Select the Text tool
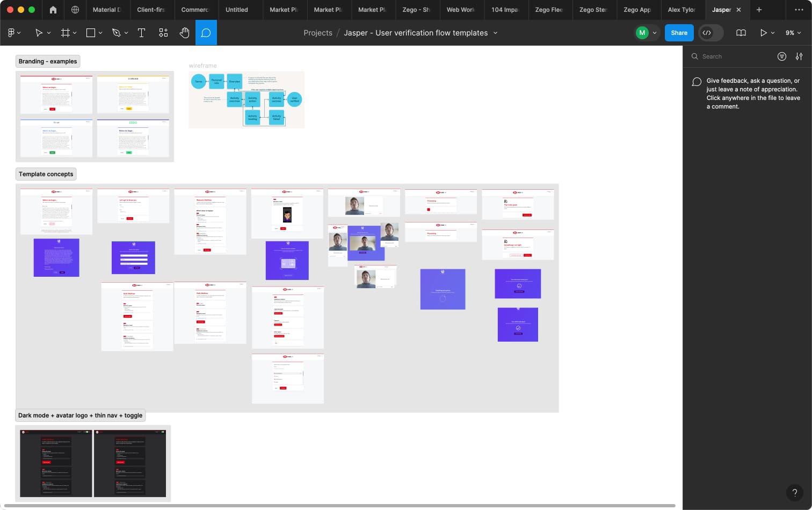This screenshot has height=510, width=812. (x=142, y=33)
